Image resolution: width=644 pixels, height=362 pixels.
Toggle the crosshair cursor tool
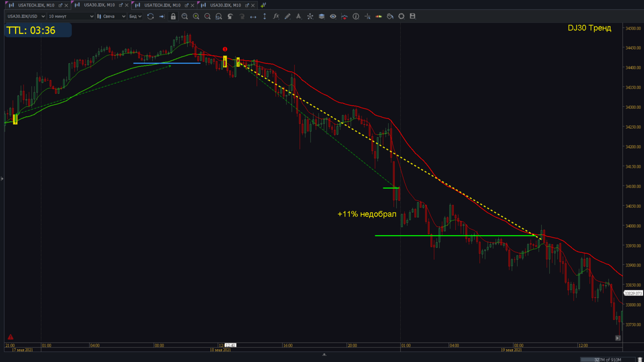coord(367,16)
